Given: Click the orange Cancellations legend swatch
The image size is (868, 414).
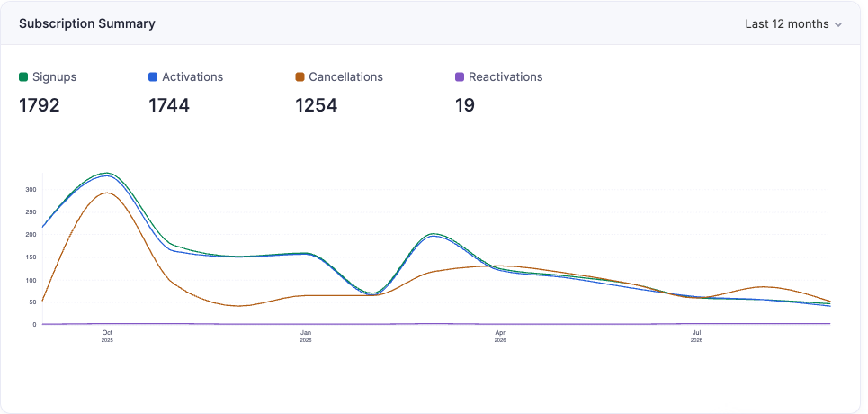Looking at the screenshot, I should [x=300, y=77].
